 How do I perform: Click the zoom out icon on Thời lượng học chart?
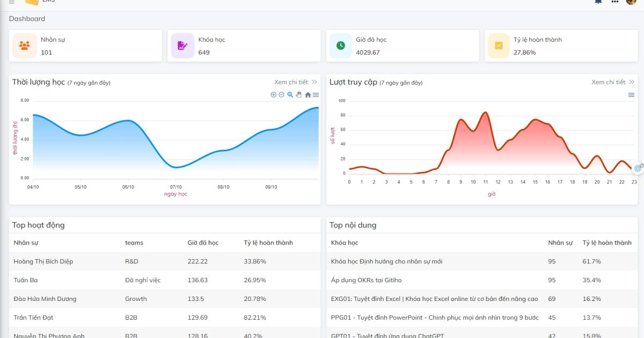tap(281, 95)
